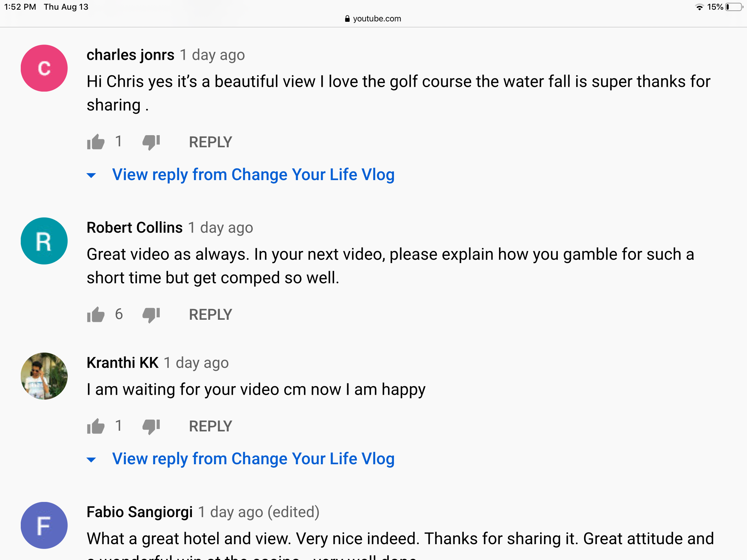The height and width of the screenshot is (560, 747).
Task: Reply to charles jonrs' comment
Action: [x=210, y=142]
